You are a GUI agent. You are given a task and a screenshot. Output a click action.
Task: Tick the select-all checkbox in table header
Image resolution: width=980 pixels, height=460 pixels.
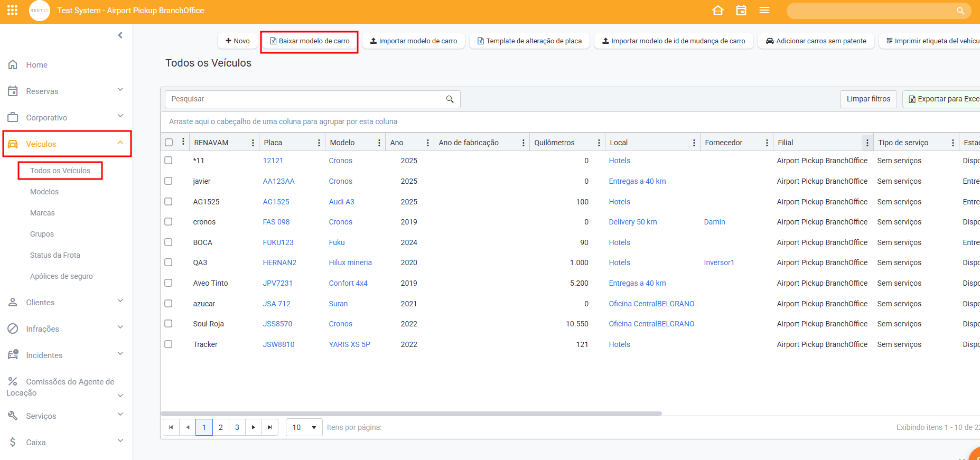click(x=169, y=143)
